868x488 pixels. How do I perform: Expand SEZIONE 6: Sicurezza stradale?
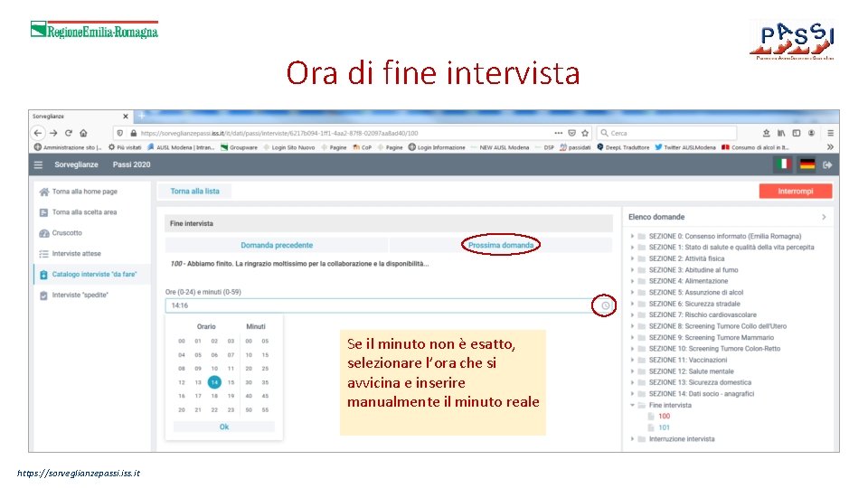coord(632,304)
